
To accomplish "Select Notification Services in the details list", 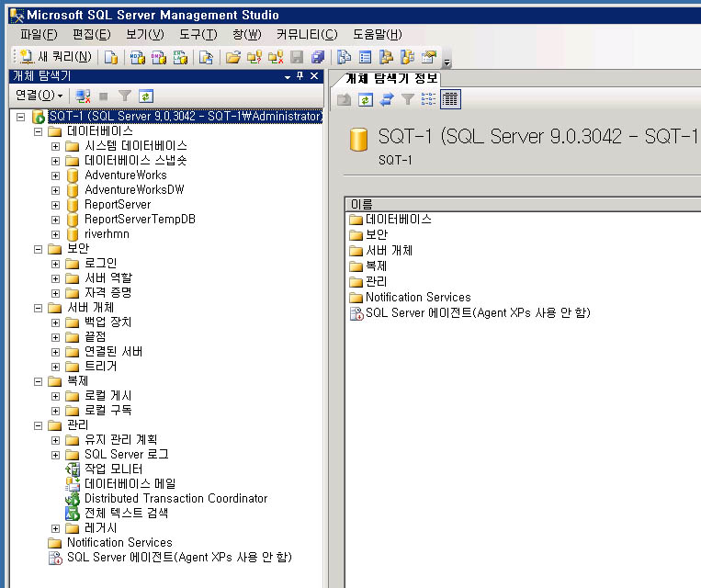I will pyautogui.click(x=418, y=297).
